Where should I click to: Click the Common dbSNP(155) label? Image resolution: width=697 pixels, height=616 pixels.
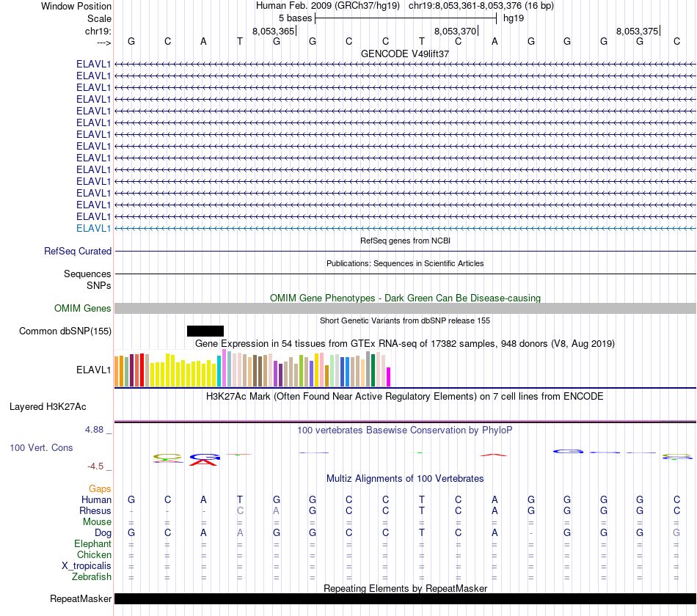(65, 331)
